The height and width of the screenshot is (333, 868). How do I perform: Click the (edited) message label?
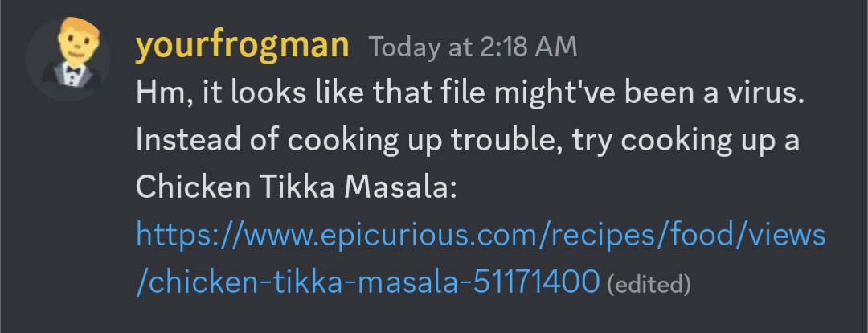649,283
